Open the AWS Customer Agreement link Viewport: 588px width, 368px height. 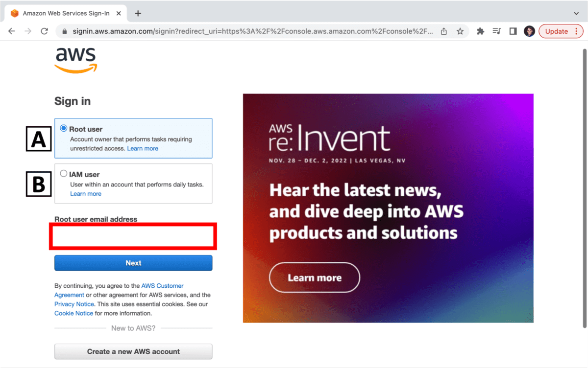pyautogui.click(x=119, y=290)
